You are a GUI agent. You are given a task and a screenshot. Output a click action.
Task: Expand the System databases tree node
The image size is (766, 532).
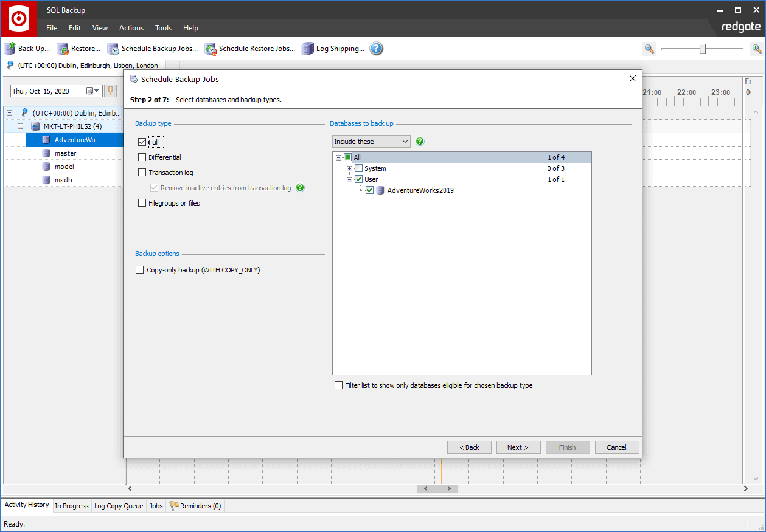pos(349,168)
